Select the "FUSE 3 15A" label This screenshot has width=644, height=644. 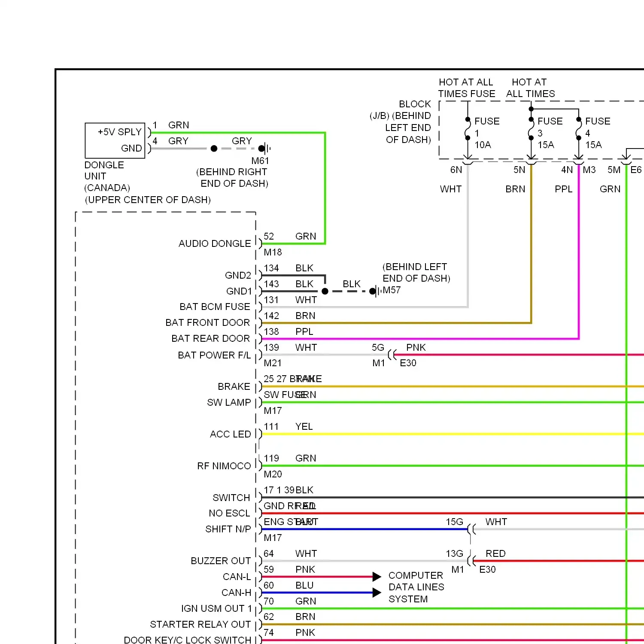point(550,133)
